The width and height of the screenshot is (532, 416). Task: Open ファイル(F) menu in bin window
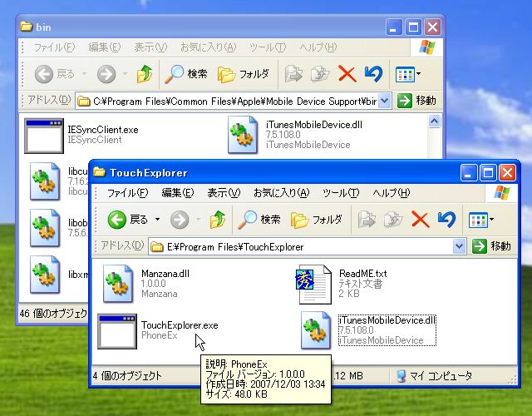pyautogui.click(x=54, y=47)
